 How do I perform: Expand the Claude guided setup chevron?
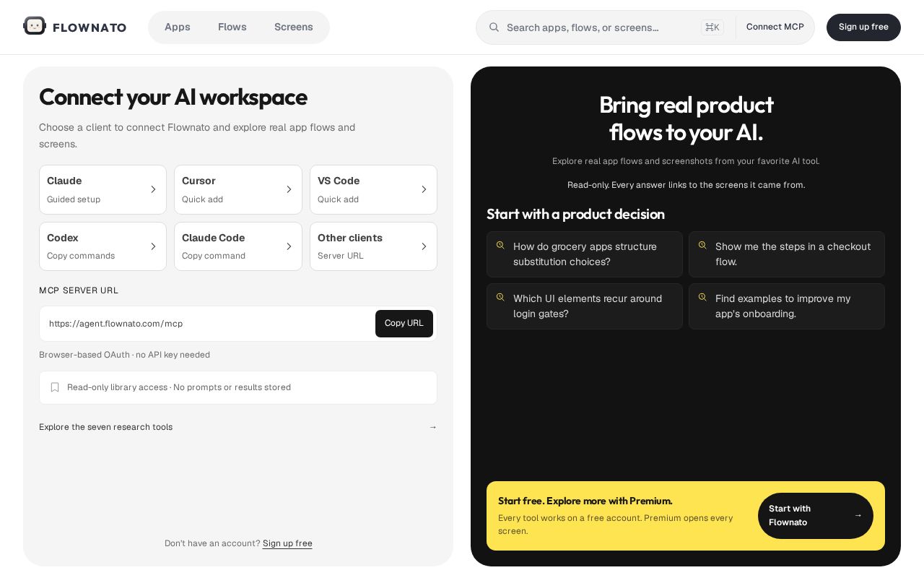click(x=153, y=189)
